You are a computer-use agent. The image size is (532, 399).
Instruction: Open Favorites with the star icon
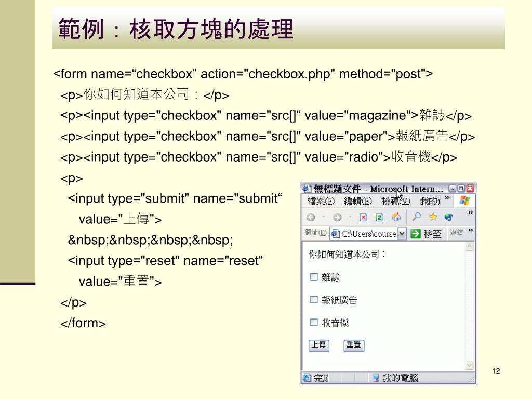point(433,217)
